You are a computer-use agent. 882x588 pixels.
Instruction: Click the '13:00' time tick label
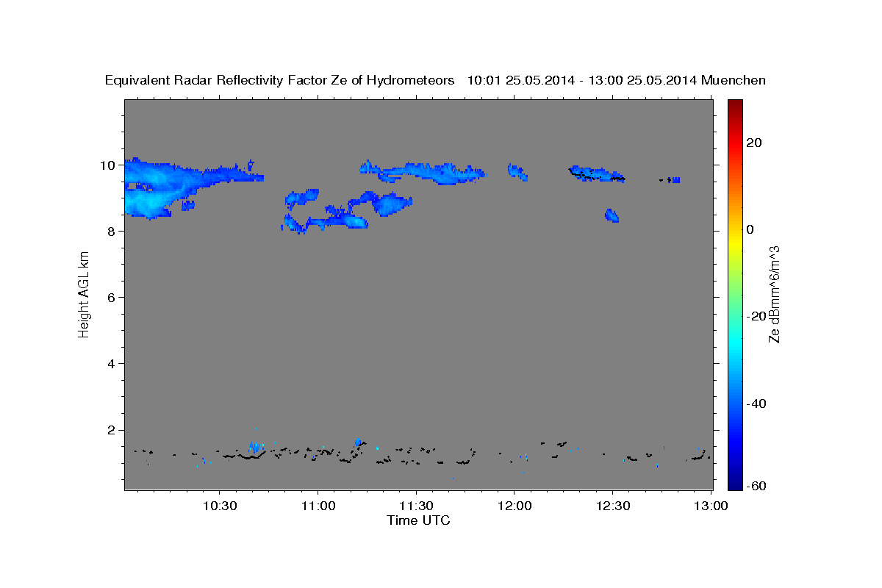coord(711,506)
